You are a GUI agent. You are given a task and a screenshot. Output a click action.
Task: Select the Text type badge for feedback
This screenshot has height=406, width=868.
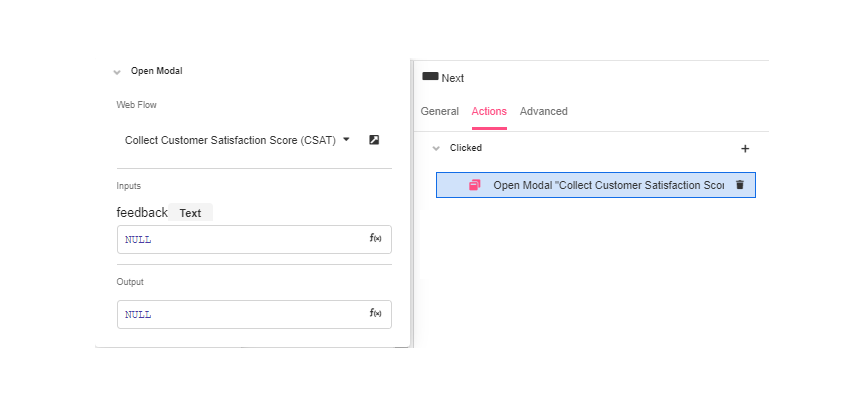pyautogui.click(x=190, y=213)
